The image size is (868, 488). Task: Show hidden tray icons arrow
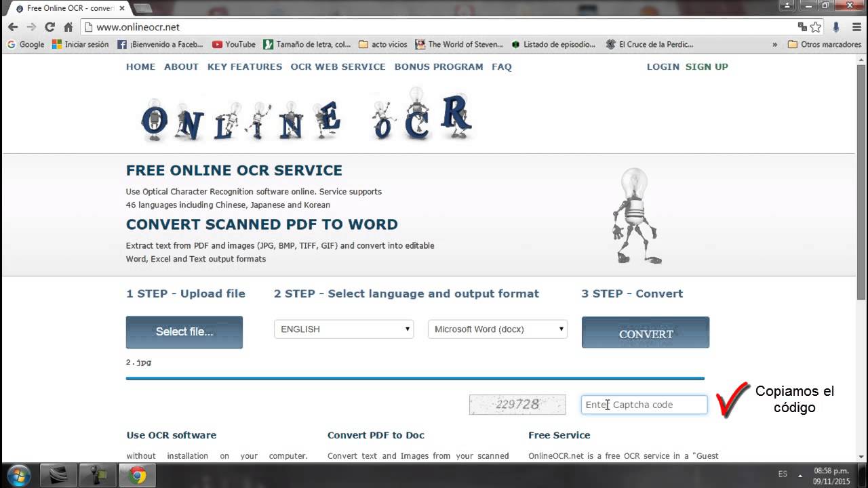[x=800, y=475]
